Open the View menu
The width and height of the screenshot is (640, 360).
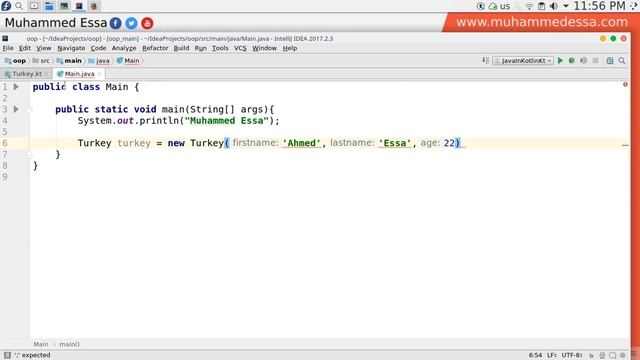pos(44,48)
